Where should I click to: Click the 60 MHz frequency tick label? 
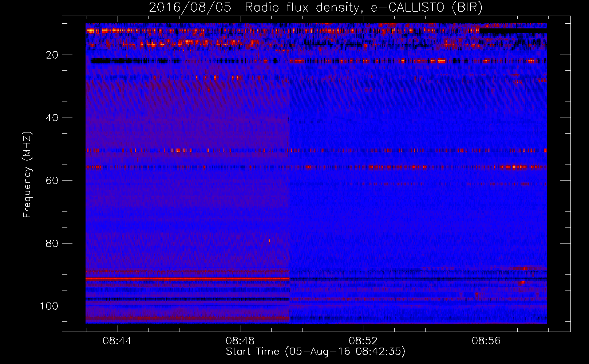52,181
